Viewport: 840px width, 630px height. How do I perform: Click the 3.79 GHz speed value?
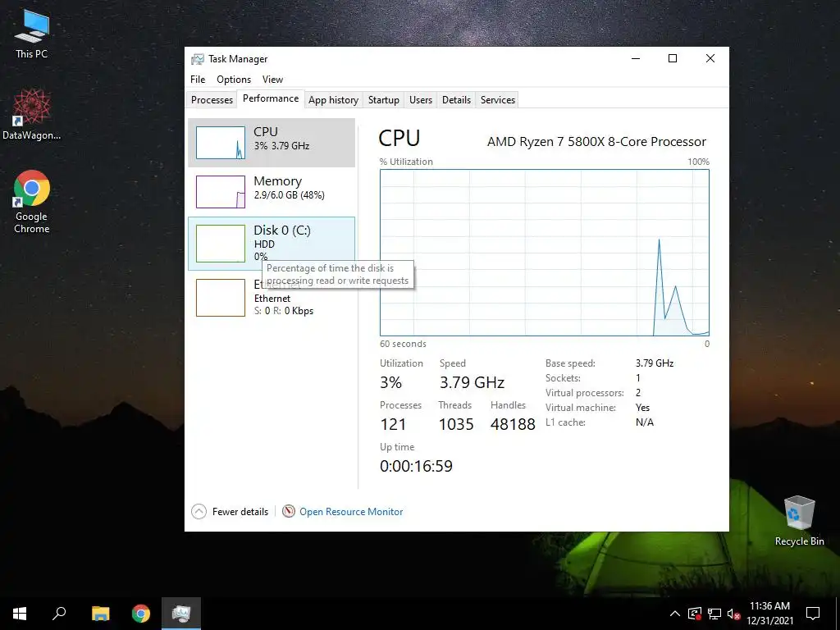tap(472, 382)
